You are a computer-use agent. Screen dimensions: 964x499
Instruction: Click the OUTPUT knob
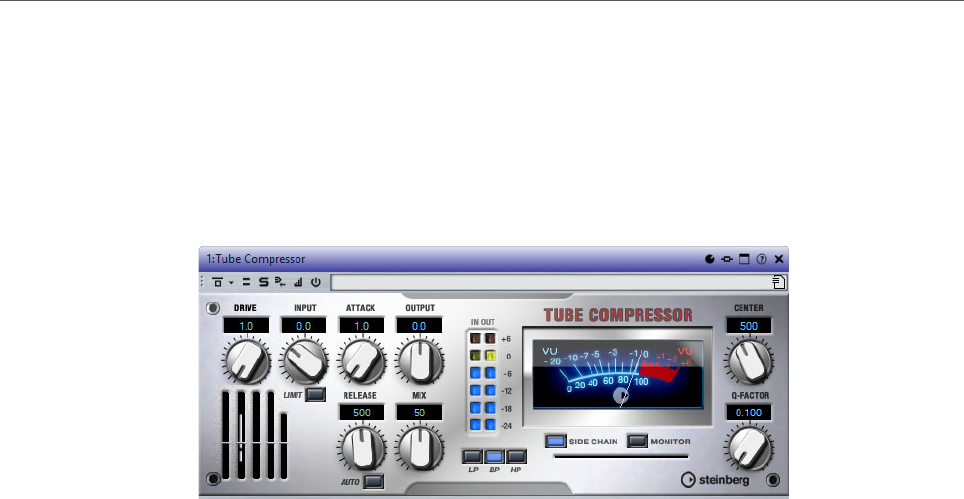pos(419,361)
